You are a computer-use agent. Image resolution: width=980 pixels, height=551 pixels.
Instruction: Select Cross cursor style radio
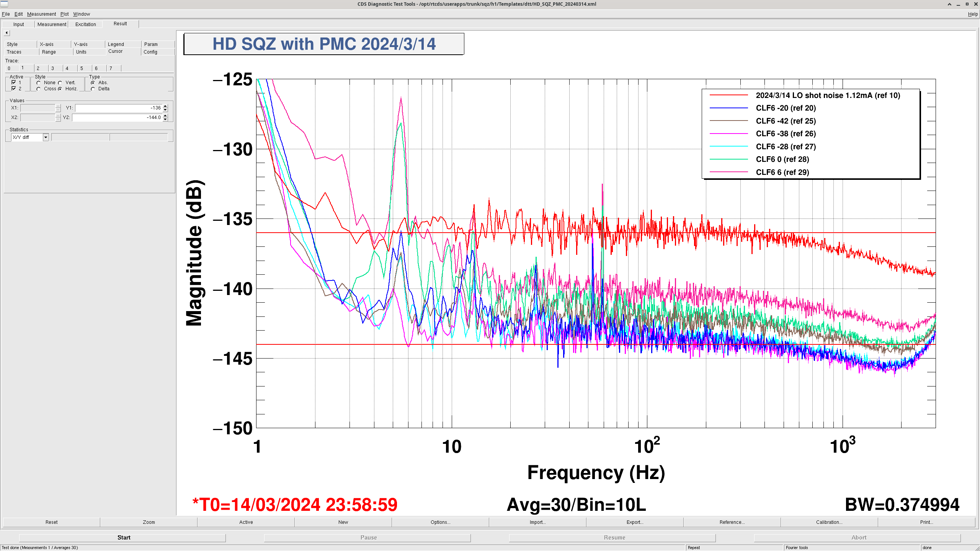click(39, 89)
